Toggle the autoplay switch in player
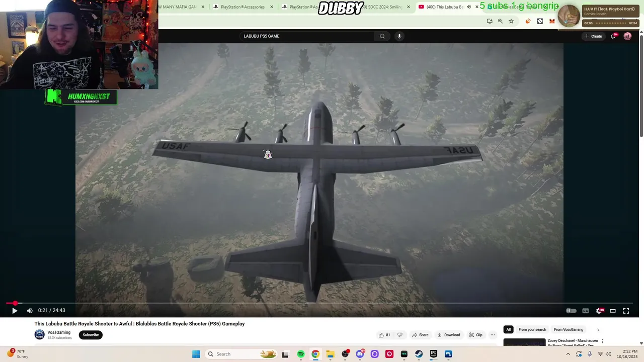 pyautogui.click(x=571, y=311)
